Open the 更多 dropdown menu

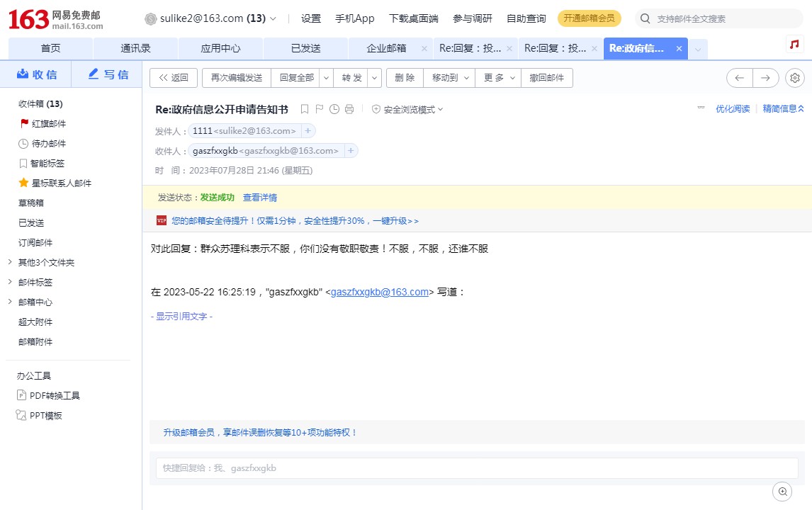498,78
